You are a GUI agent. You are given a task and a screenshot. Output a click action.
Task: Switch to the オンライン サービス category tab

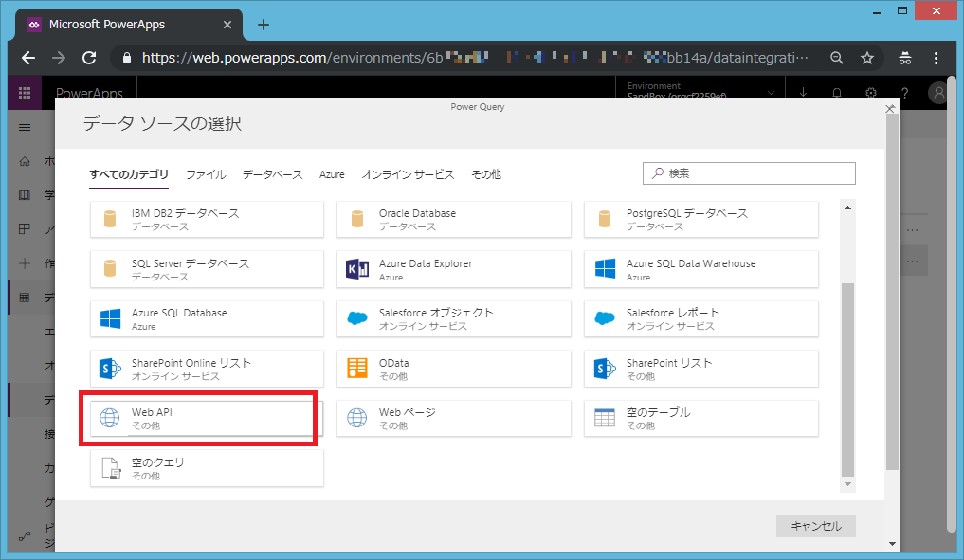[x=408, y=174]
